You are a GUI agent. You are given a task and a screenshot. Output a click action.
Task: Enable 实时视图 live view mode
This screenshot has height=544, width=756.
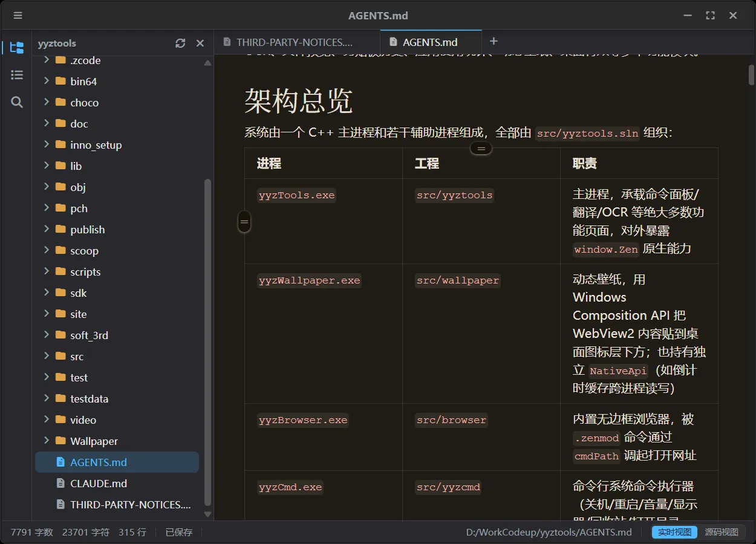pos(674,532)
